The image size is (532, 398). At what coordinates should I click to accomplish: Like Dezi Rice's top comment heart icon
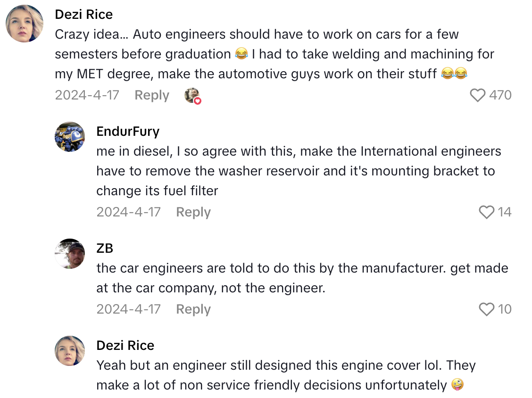pos(478,95)
